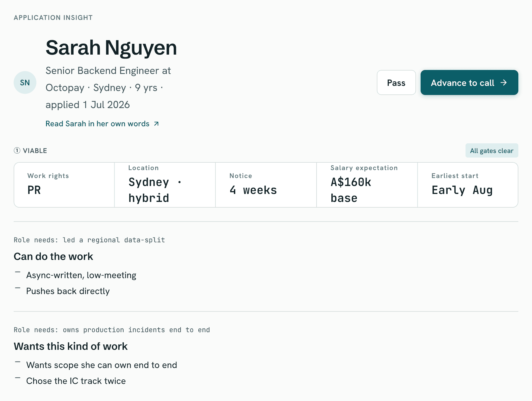Click the SN avatar circle

click(x=25, y=82)
